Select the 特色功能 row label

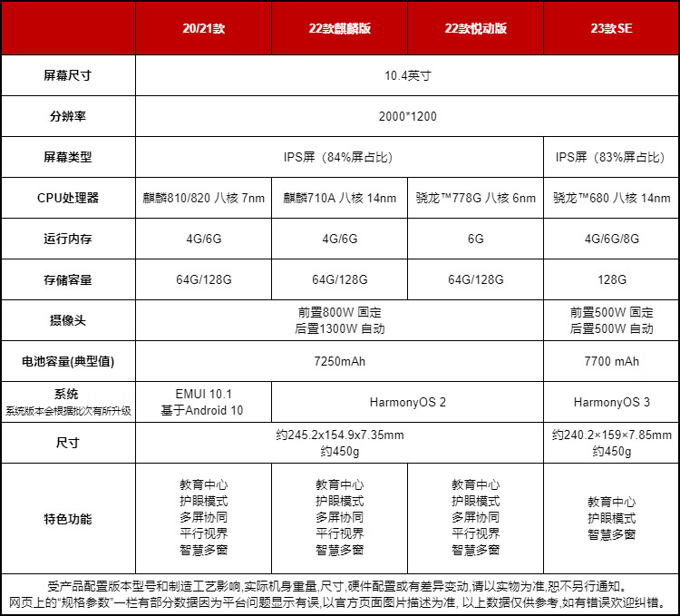click(x=68, y=519)
